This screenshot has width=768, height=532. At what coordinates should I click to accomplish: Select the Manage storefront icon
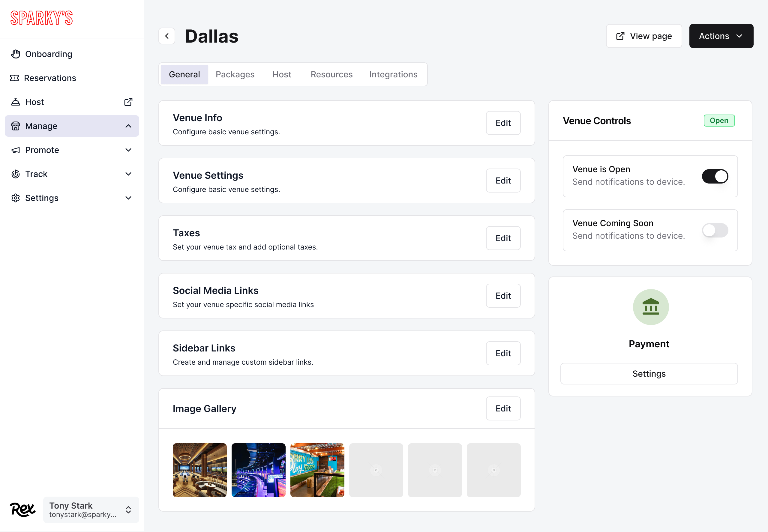pyautogui.click(x=15, y=126)
